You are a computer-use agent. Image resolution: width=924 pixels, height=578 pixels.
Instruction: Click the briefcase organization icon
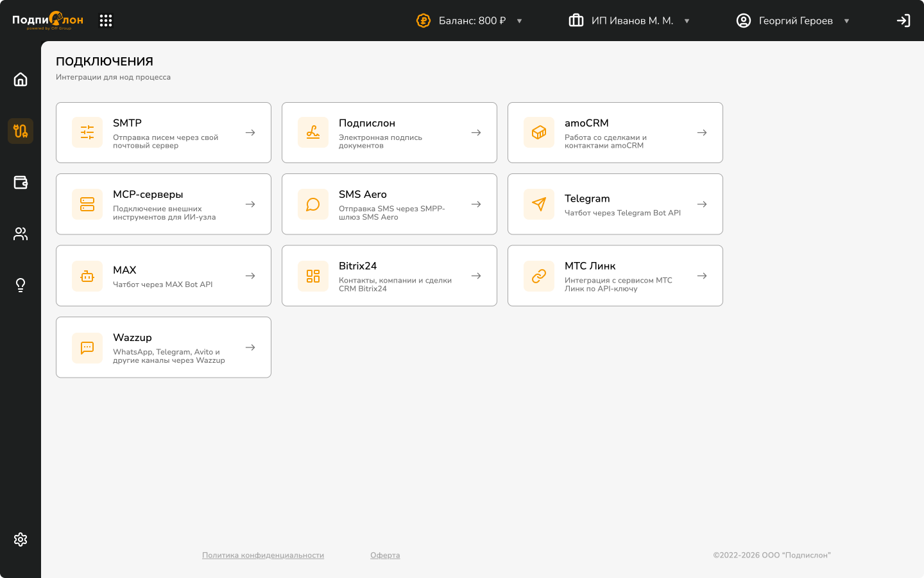click(576, 21)
